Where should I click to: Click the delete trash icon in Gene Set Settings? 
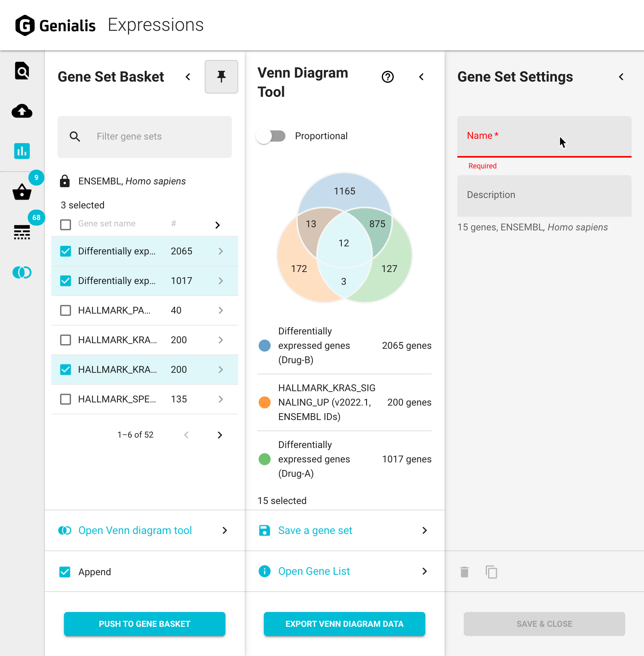464,572
